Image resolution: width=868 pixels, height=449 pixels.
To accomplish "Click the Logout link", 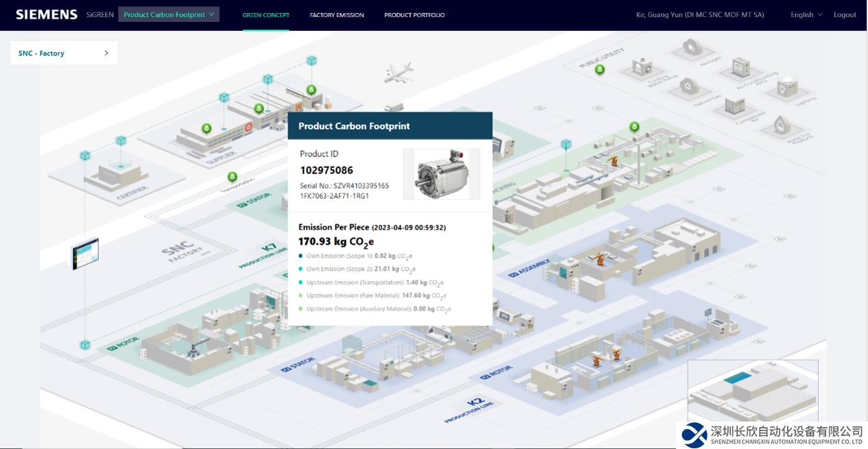I will (845, 14).
